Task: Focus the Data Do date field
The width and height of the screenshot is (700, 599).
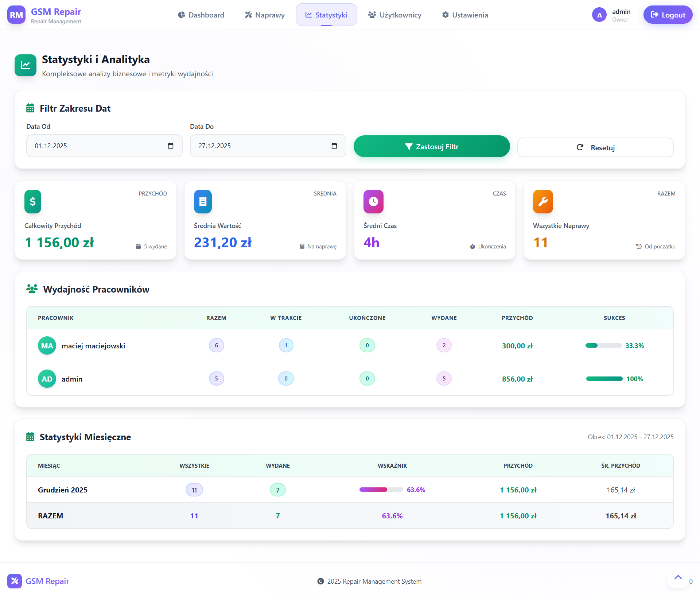Action: click(x=268, y=146)
